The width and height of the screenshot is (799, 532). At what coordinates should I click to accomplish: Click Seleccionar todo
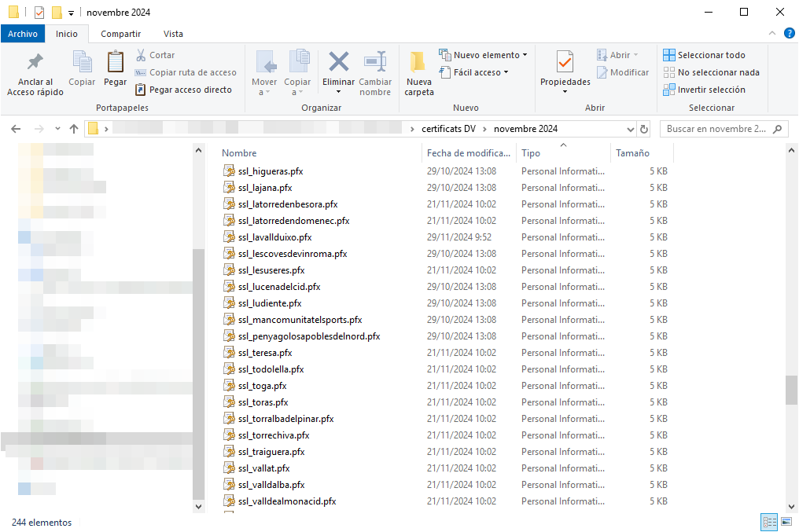tap(704, 55)
